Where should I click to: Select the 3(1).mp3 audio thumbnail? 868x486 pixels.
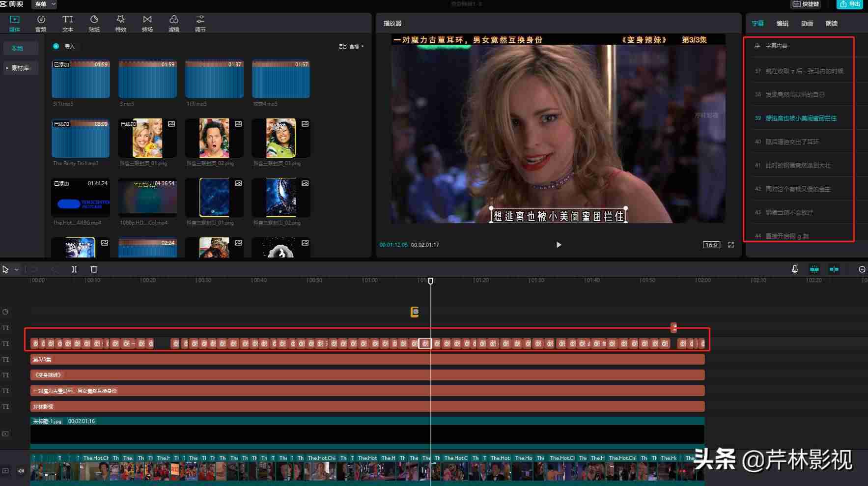click(81, 79)
